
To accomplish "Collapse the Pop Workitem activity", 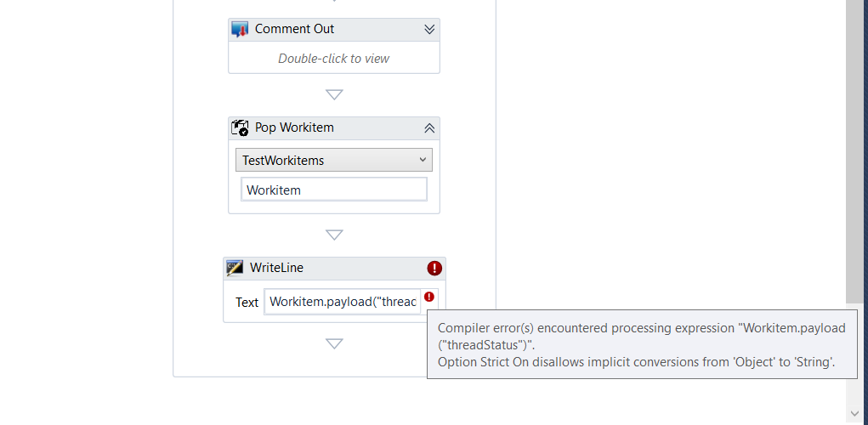I will click(x=429, y=127).
